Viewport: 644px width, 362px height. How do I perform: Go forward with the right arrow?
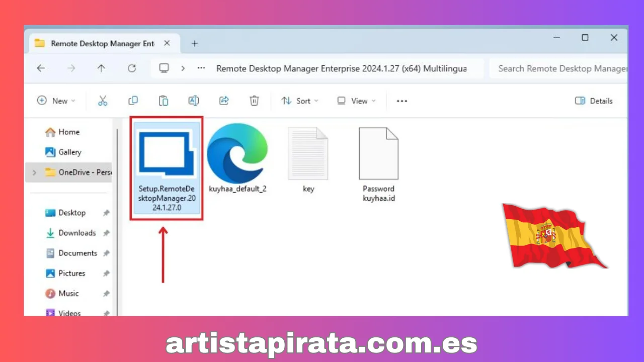pos(71,68)
